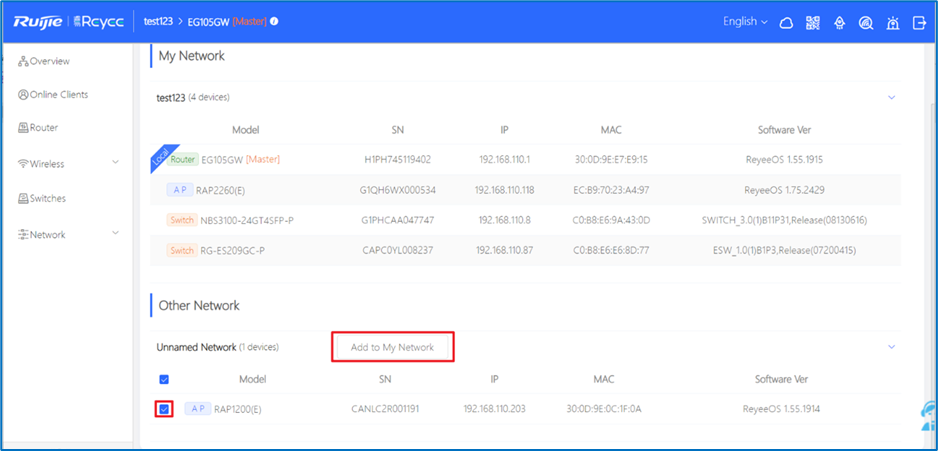938x451 pixels.
Task: Uncheck the RAP1200(E) device checkbox
Action: 164,409
